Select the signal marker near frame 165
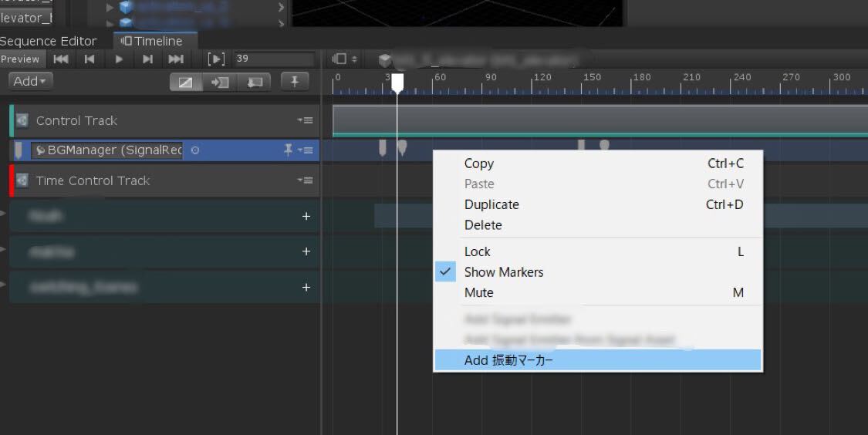This screenshot has width=868, height=435. coord(604,145)
